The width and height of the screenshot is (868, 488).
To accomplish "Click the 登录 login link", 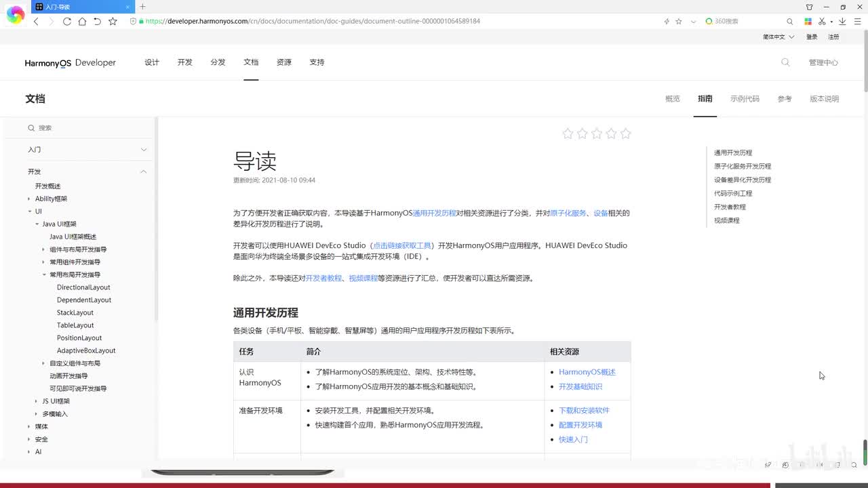I will (x=812, y=37).
